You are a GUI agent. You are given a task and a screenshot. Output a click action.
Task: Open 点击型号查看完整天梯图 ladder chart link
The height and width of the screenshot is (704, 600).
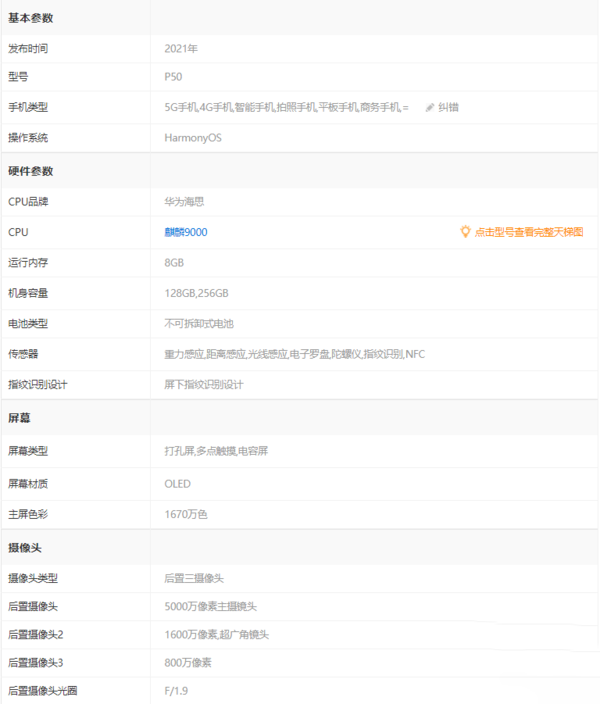[529, 232]
